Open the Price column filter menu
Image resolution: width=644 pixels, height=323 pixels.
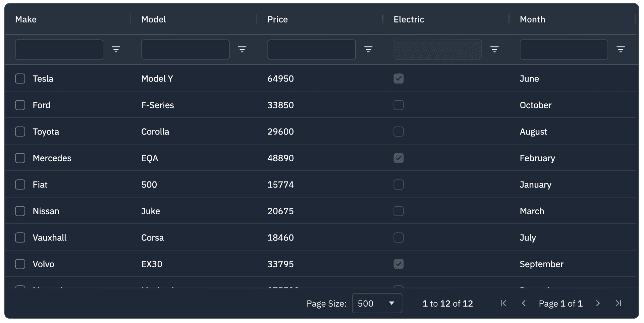pyautogui.click(x=368, y=50)
